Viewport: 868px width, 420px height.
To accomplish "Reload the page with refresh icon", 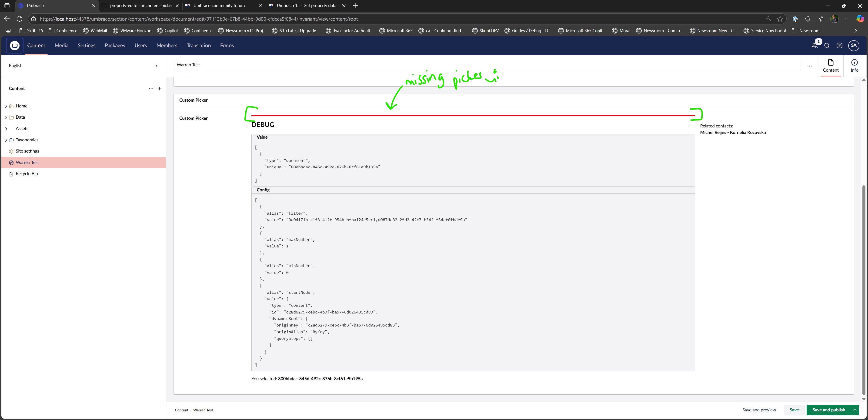I will pyautogui.click(x=20, y=19).
